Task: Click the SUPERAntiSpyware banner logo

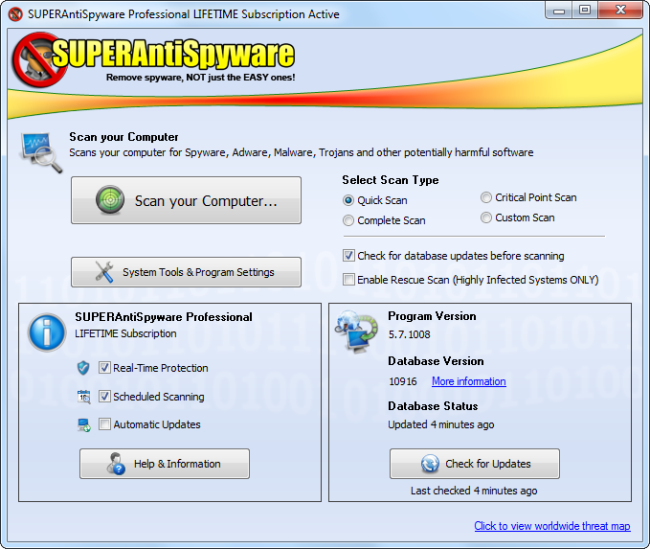Action: [x=153, y=59]
